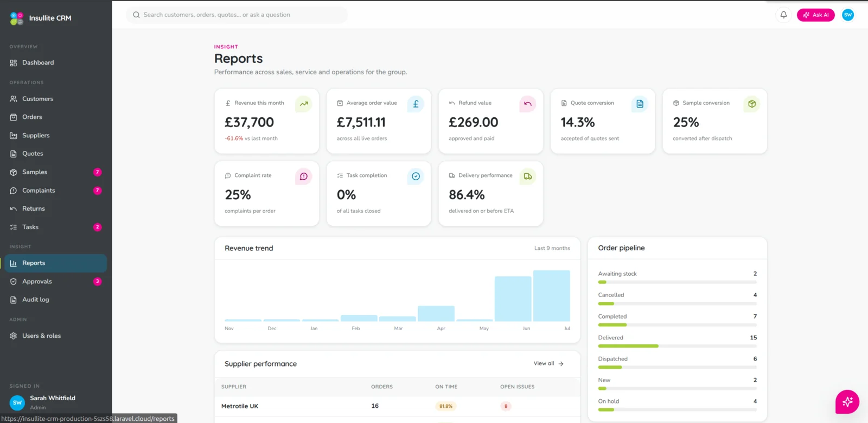Click the Awaiting stock pipeline row
Viewport: 868px width, 423px height.
coord(677,277)
